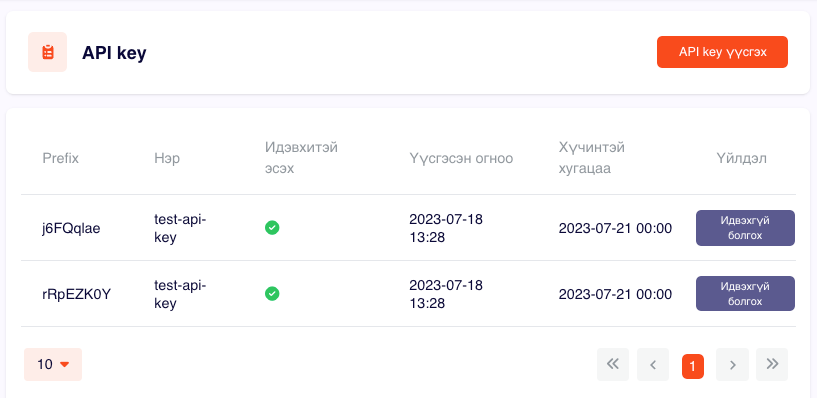
Task: Select the rRpEZK0Y prefix cell
Action: [77, 294]
